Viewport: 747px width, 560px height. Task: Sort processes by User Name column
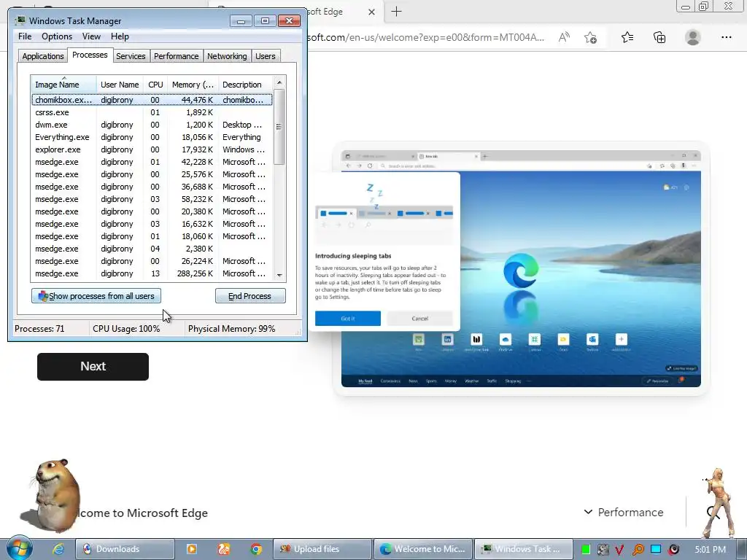[x=120, y=85]
